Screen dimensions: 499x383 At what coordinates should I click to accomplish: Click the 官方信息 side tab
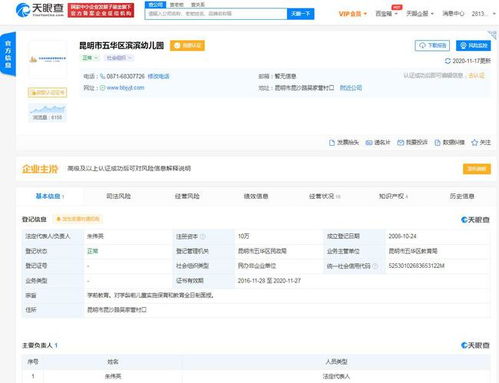point(8,54)
